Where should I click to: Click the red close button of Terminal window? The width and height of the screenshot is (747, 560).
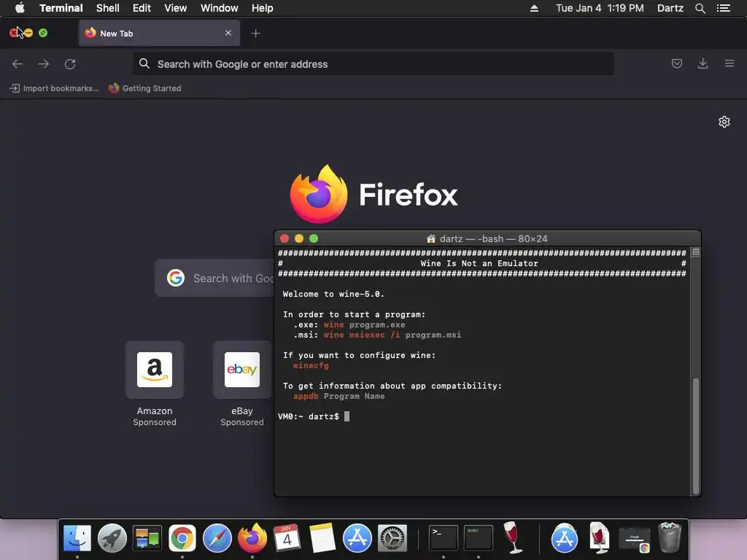pos(285,238)
